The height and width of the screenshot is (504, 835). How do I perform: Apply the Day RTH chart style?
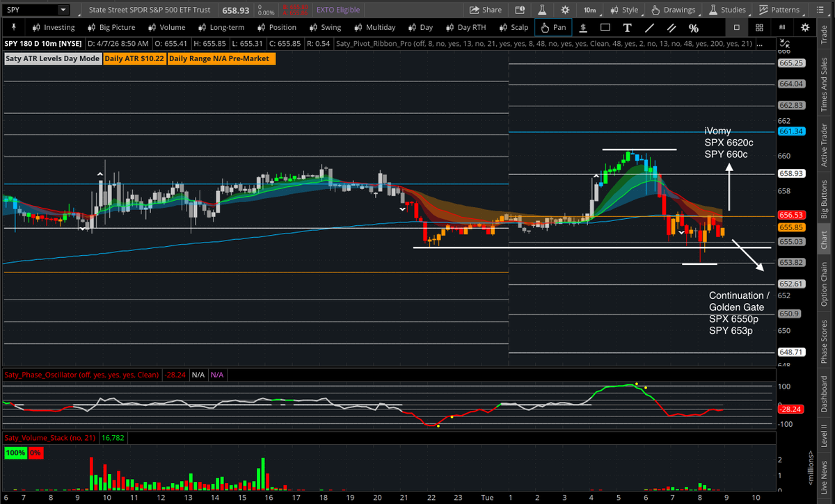tap(465, 27)
